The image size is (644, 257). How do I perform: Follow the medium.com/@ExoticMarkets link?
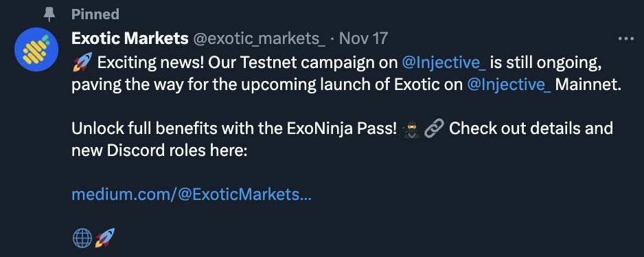(x=192, y=194)
